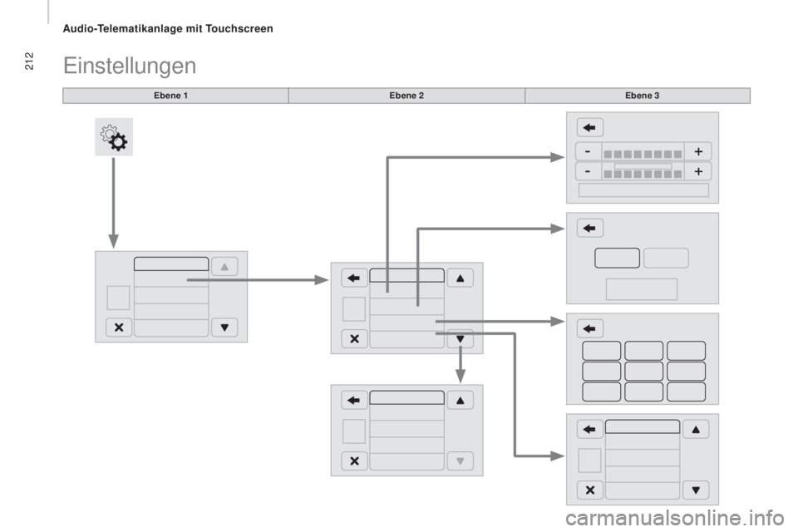
Task: Click back arrow in upper Ebene 2 panel
Action: coord(354,278)
